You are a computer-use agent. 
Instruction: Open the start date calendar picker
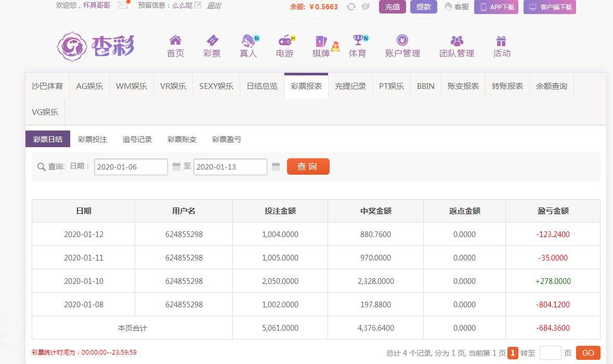(x=176, y=166)
